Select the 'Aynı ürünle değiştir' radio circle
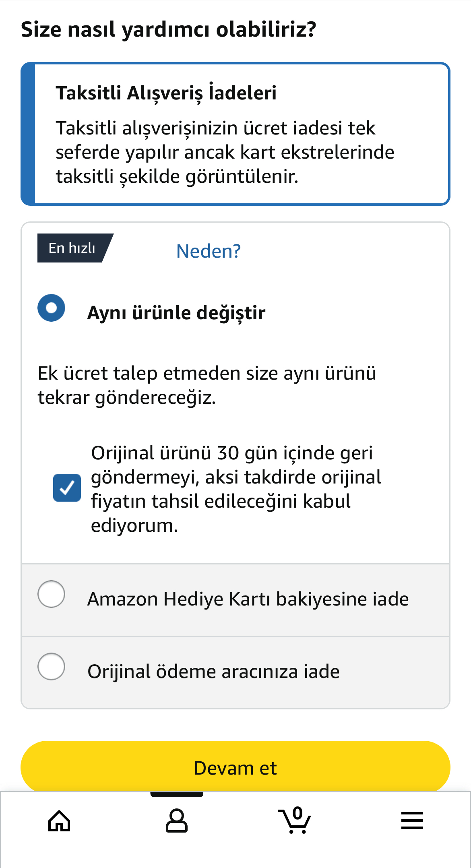 click(52, 308)
